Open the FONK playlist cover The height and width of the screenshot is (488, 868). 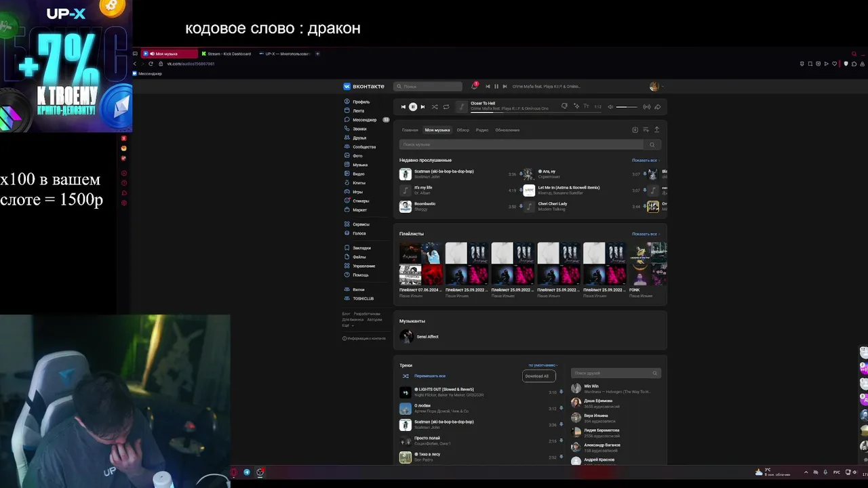pyautogui.click(x=648, y=264)
